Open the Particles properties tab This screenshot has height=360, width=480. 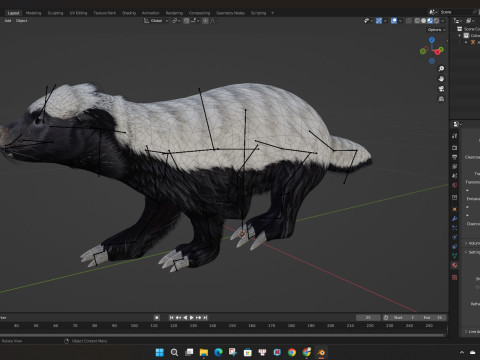pos(455,228)
